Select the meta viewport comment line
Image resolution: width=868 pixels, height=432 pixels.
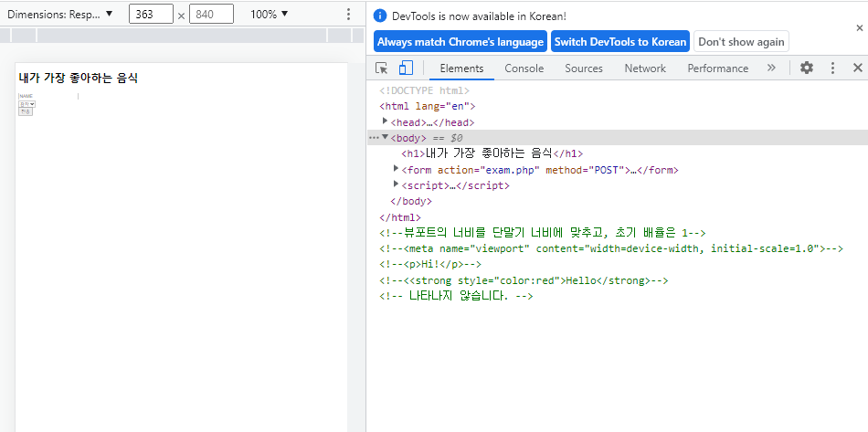pos(611,249)
